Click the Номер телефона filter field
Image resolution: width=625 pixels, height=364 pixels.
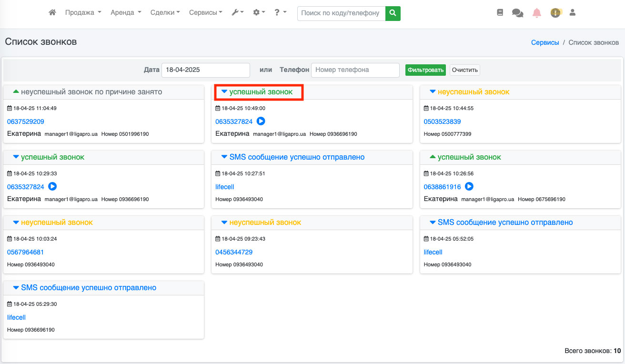355,70
